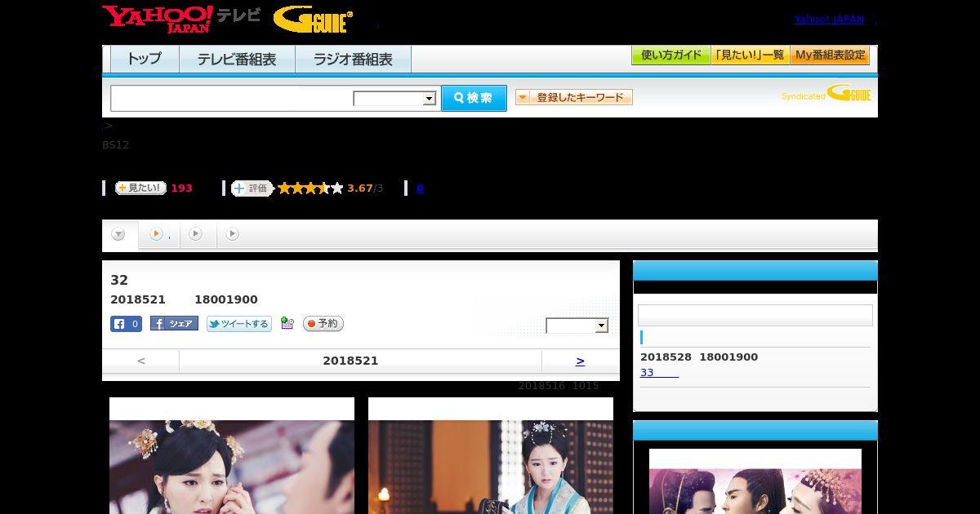Click the 2018528 18001900 broadcast text
The width and height of the screenshot is (980, 514).
[x=699, y=357]
